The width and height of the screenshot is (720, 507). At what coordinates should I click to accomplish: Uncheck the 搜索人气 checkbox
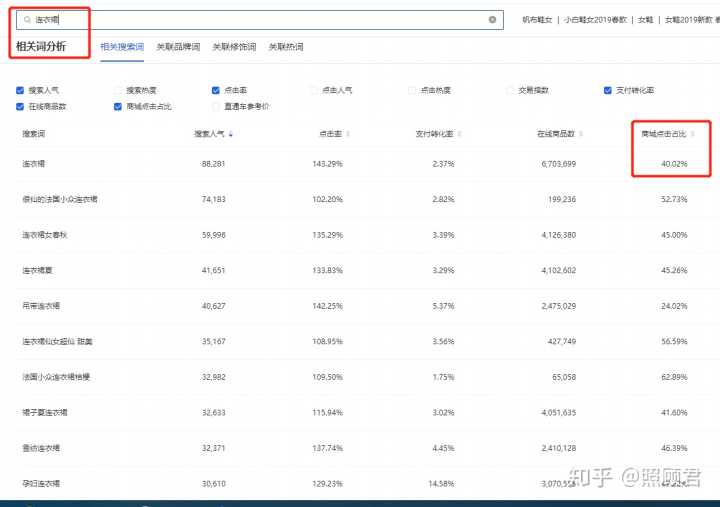20,90
